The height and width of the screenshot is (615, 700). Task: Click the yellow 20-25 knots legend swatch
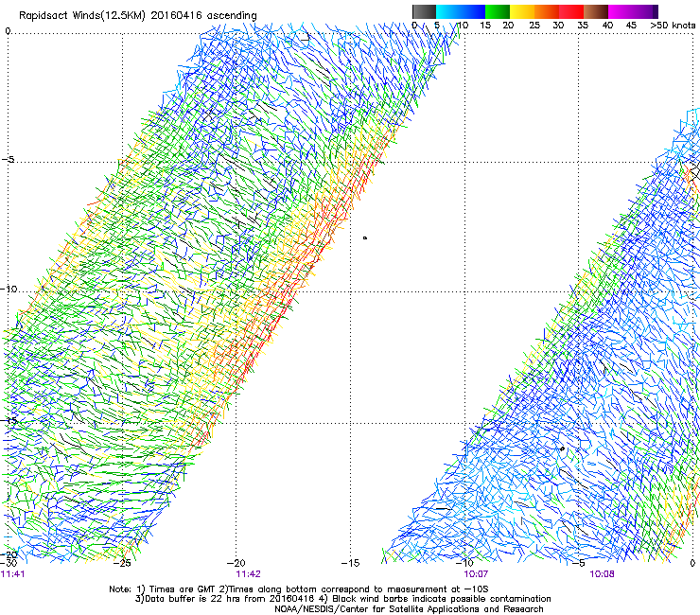coord(522,11)
